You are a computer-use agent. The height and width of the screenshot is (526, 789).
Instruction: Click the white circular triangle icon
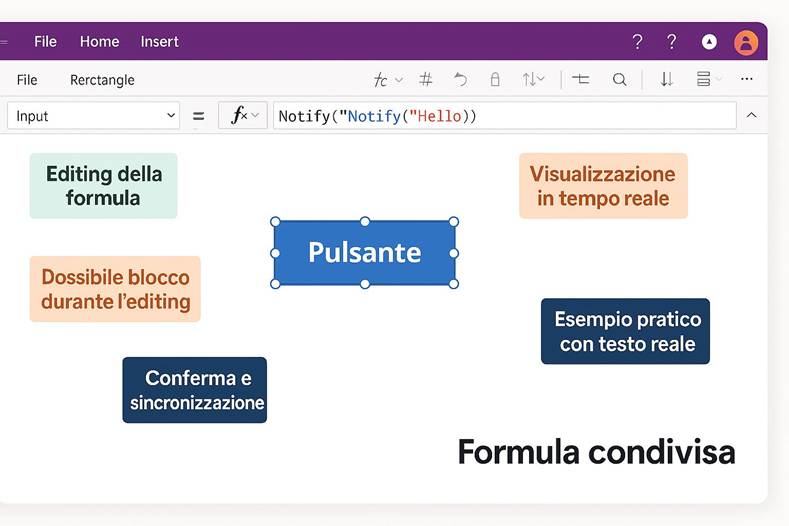click(x=709, y=42)
